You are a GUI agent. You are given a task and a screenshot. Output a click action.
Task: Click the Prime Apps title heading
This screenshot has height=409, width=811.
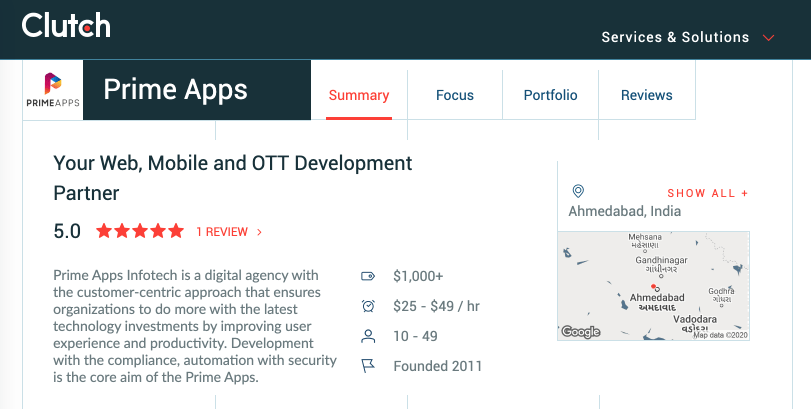click(176, 90)
